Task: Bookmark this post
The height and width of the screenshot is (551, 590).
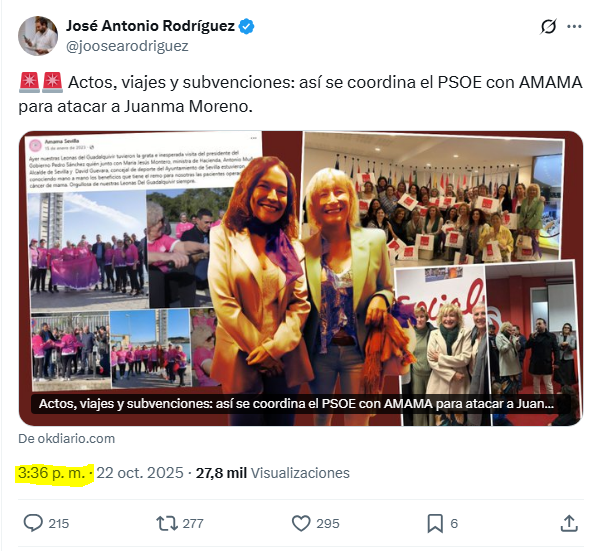Action: pyautogui.click(x=435, y=524)
